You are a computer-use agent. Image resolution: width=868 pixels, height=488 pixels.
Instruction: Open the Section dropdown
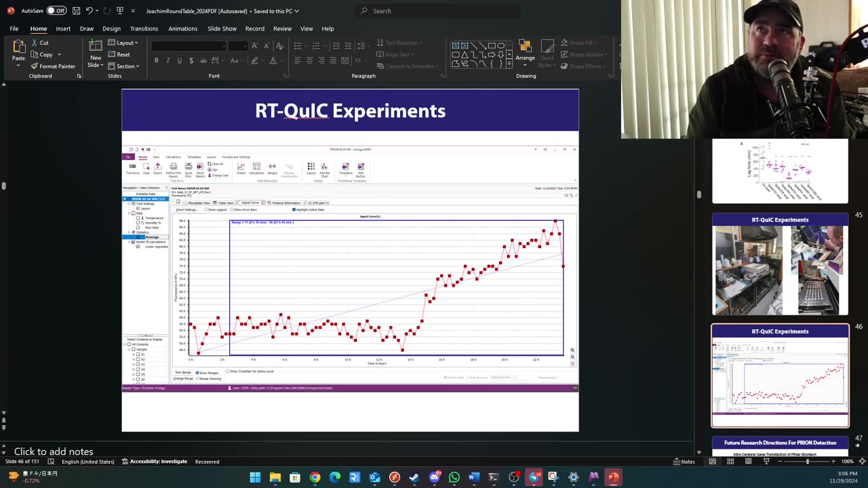click(123, 66)
